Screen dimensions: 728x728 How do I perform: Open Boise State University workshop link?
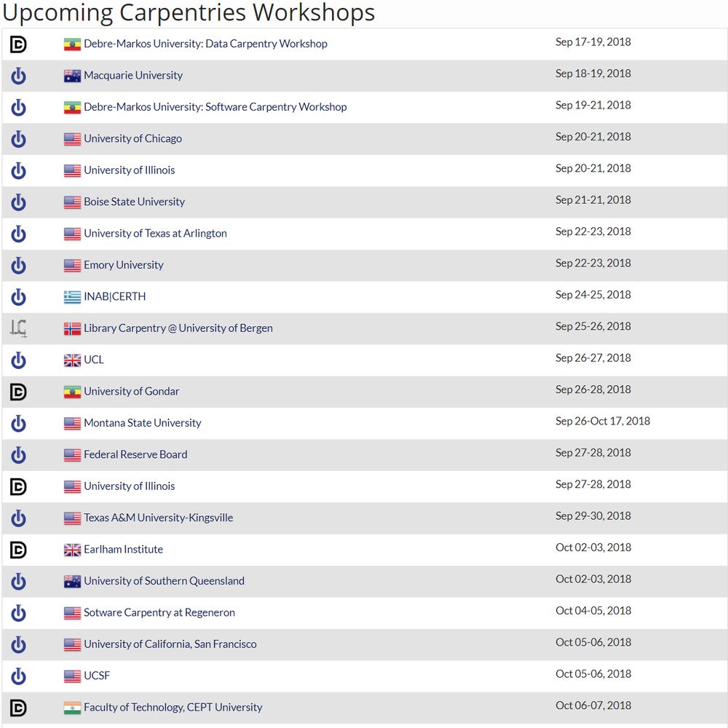(x=134, y=202)
